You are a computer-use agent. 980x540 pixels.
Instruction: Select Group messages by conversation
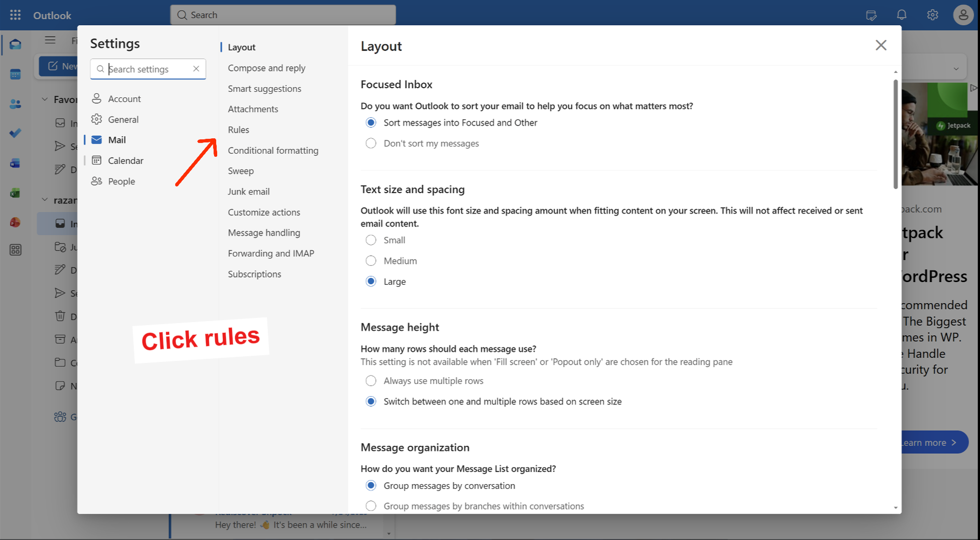click(371, 486)
